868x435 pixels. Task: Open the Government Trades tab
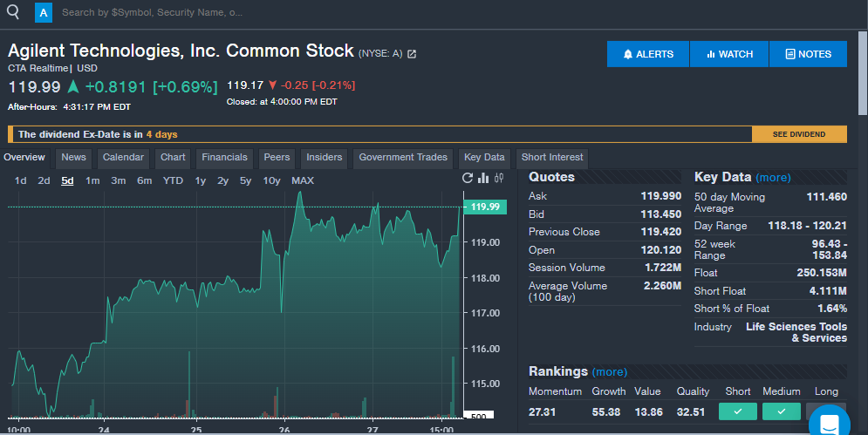(x=403, y=158)
